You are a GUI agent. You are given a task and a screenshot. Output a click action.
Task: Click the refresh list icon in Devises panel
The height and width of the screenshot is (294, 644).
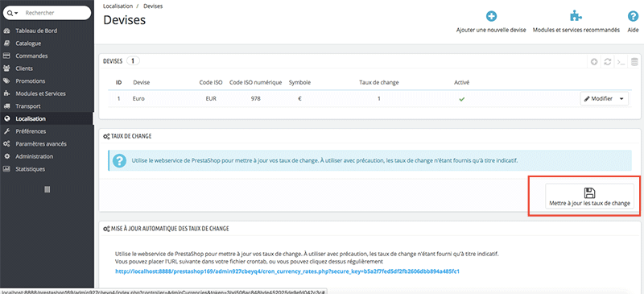[x=608, y=62]
